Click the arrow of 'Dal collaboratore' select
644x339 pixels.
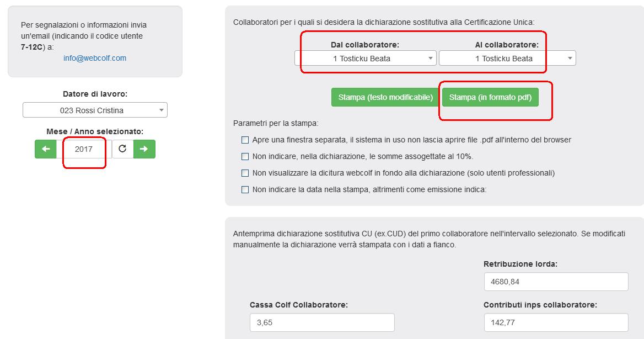point(431,59)
